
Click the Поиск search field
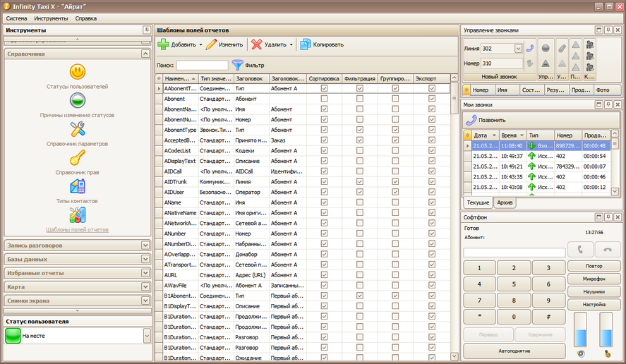tap(203, 65)
